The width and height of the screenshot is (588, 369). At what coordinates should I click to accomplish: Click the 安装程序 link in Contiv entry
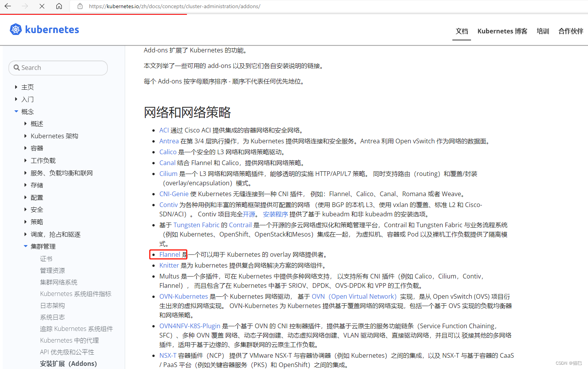pos(275,214)
